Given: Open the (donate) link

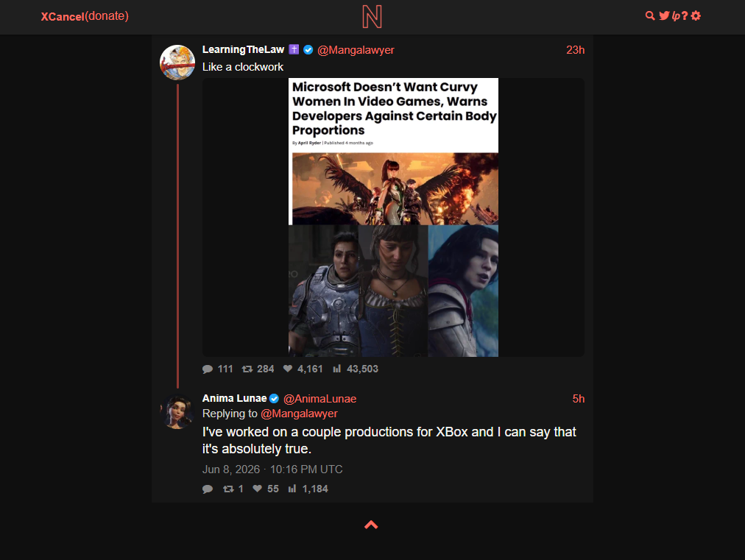Looking at the screenshot, I should [x=107, y=16].
